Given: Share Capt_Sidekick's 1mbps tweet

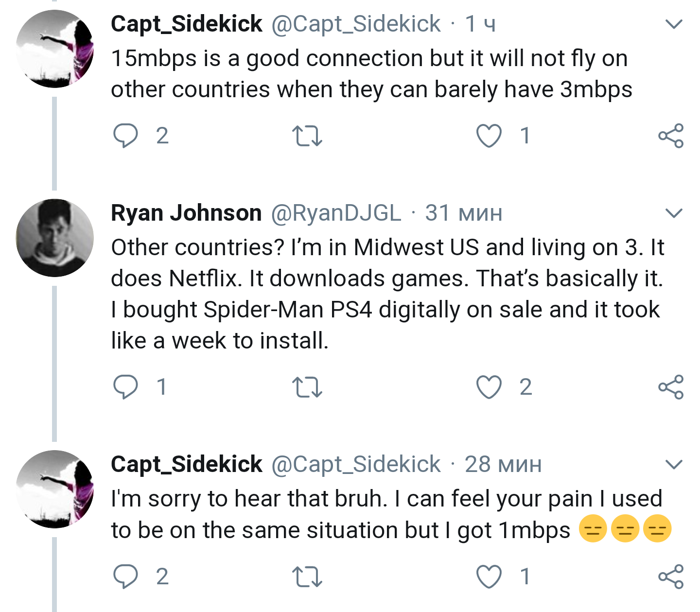Looking at the screenshot, I should coord(671,577).
